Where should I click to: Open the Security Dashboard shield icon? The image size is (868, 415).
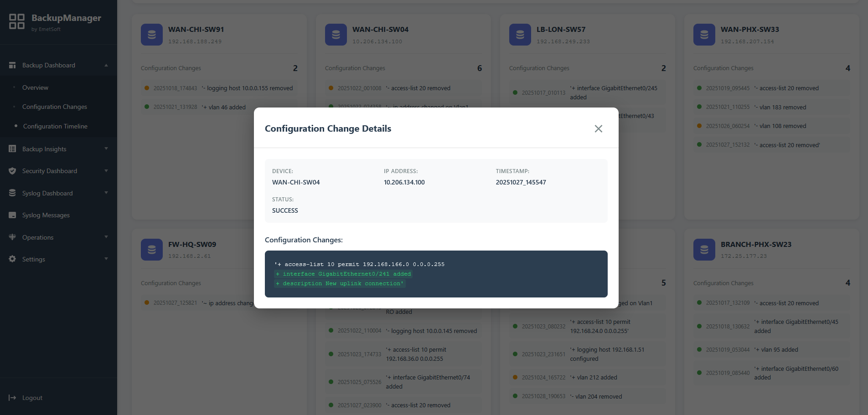click(x=12, y=171)
